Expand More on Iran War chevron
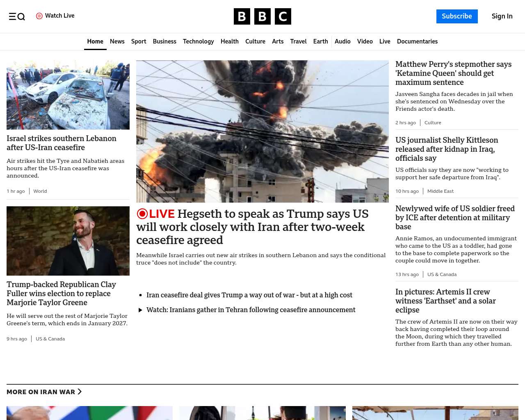This screenshot has height=420, width=525. coord(80,392)
